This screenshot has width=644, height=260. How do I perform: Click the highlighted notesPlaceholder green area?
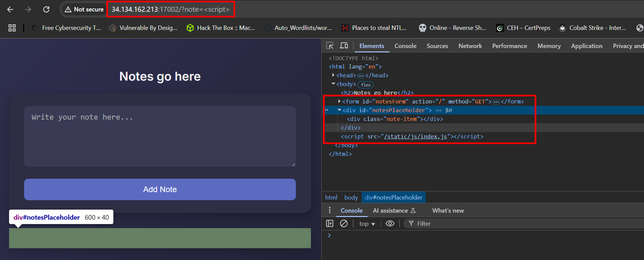160,238
